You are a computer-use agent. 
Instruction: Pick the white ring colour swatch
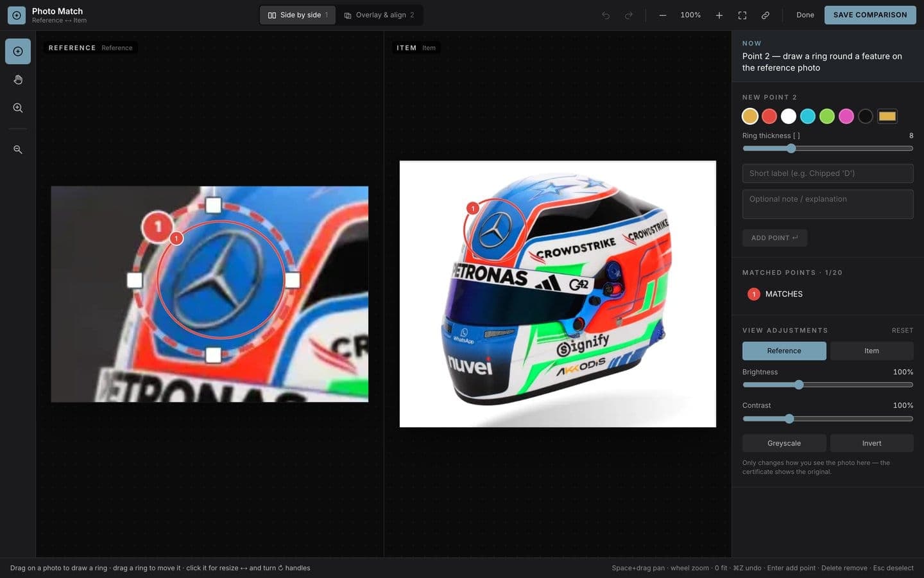[x=789, y=116]
